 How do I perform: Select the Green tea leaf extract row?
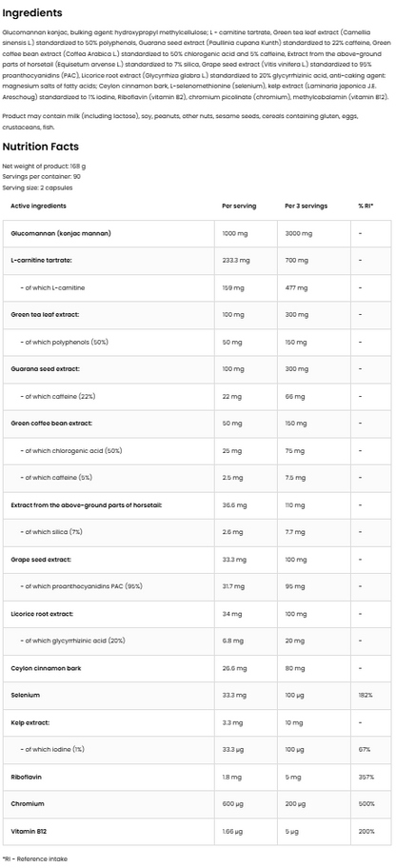pyautogui.click(x=198, y=314)
